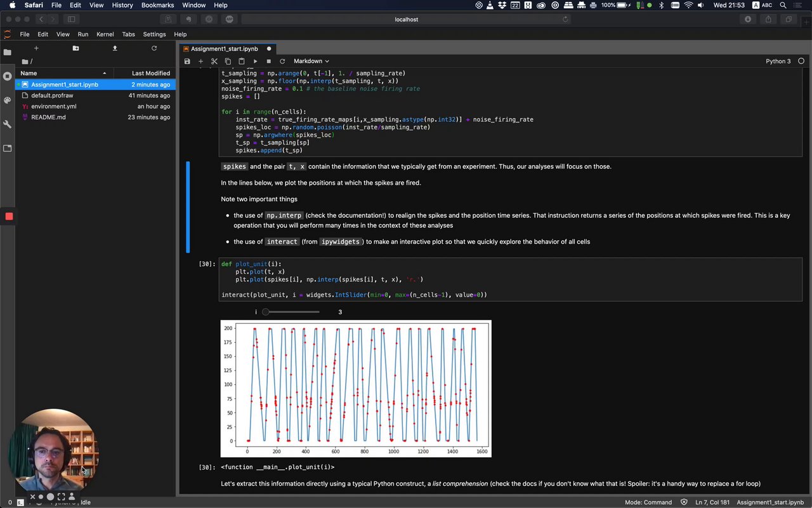Open the Running Terminals and Kernels sidebar tab
Viewport: 812px width, 508px height.
8,76
